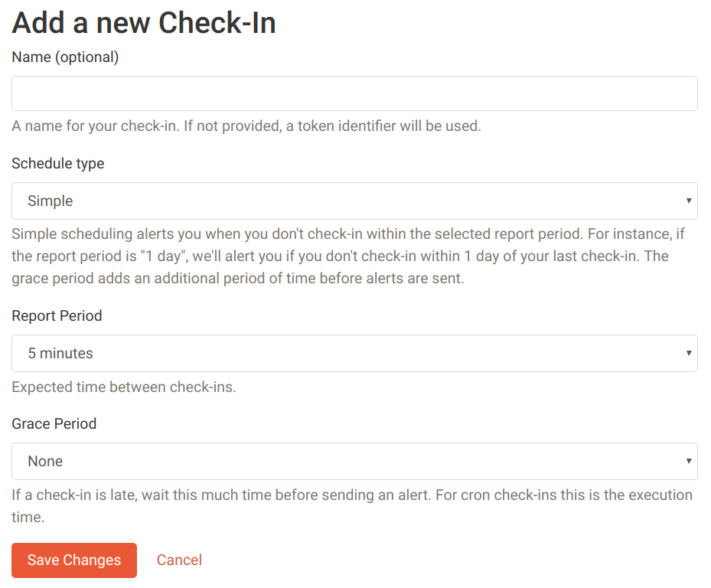Open the Grace Period dropdown showing None

(354, 462)
